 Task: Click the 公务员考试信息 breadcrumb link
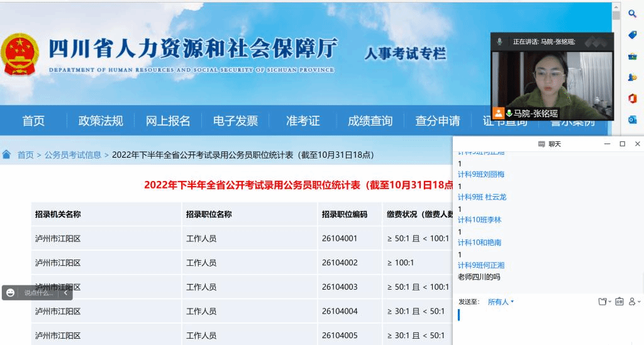click(72, 155)
